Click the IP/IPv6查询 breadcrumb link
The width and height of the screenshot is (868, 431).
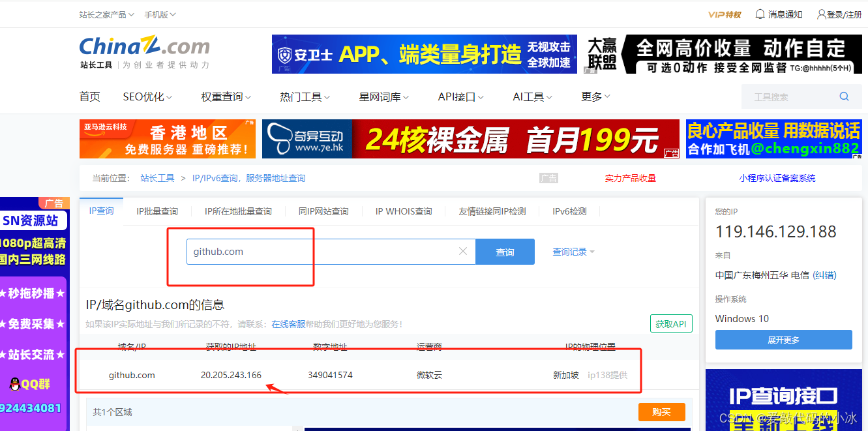[x=248, y=178]
